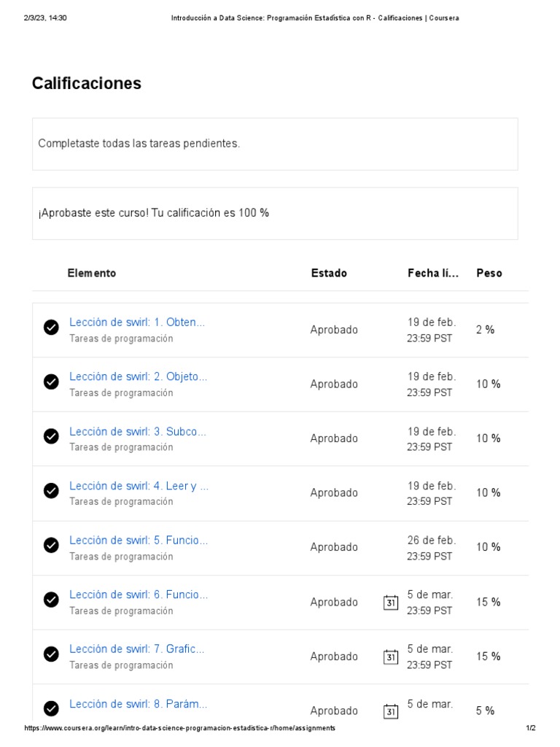This screenshot has height=747, width=560.
Task: Click the checkmark icon for lesson 2 Objeto...
Action: pyautogui.click(x=51, y=382)
